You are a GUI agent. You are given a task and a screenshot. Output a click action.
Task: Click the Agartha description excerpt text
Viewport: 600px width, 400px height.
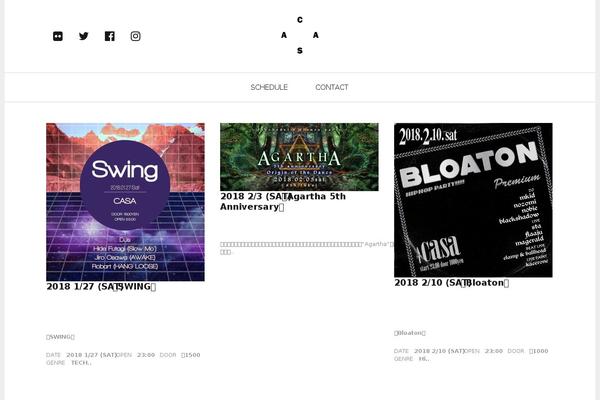[x=307, y=248]
